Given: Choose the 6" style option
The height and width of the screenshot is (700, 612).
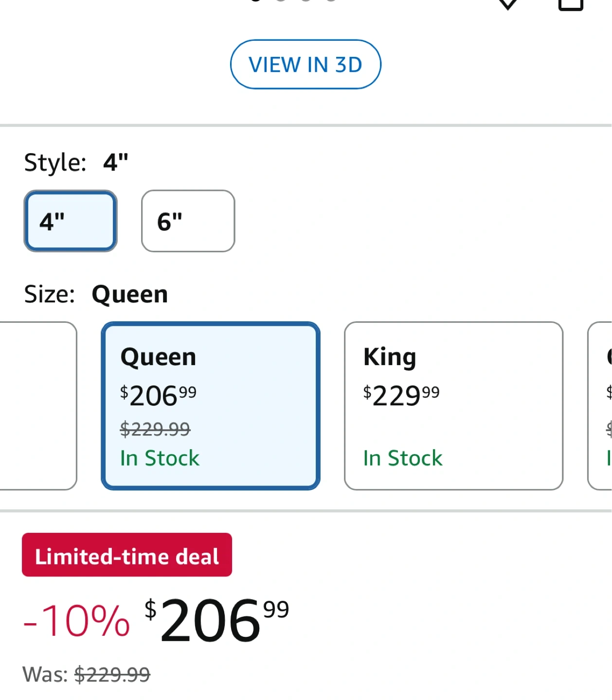Looking at the screenshot, I should 188,221.
